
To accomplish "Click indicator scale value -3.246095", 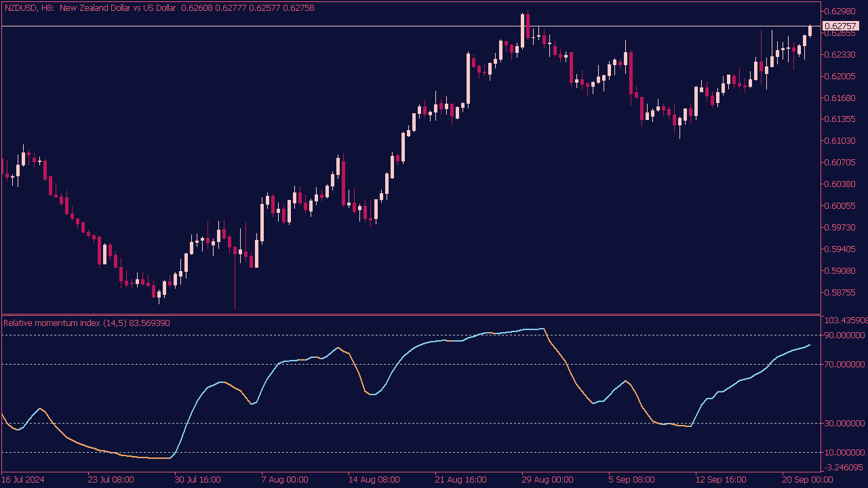I will pyautogui.click(x=844, y=468).
